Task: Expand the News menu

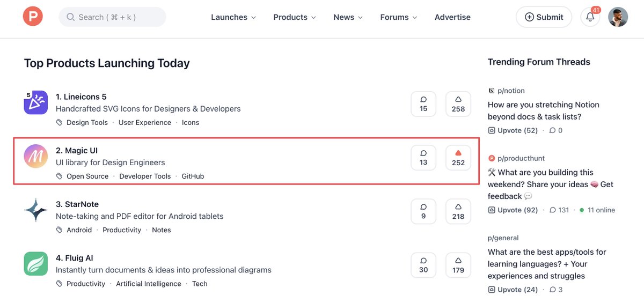Action: tap(348, 17)
